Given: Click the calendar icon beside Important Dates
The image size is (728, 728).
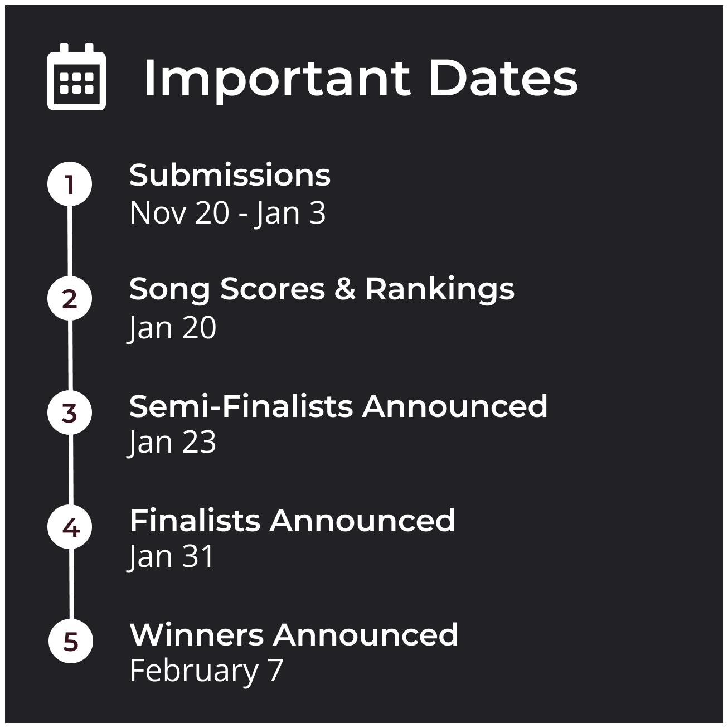Looking at the screenshot, I should 76,77.
